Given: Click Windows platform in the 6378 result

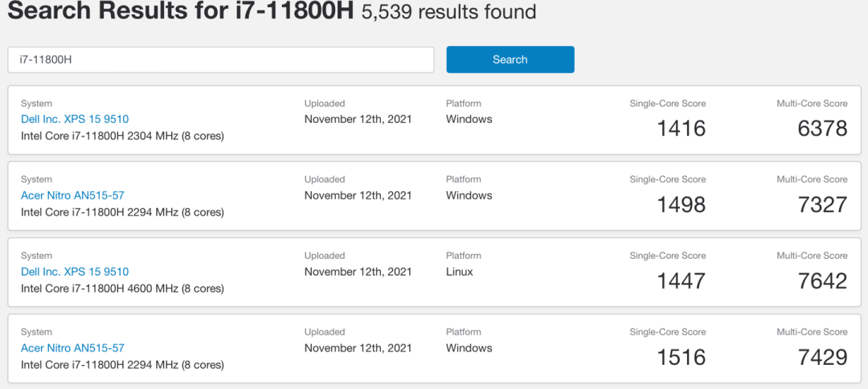Looking at the screenshot, I should tap(469, 119).
